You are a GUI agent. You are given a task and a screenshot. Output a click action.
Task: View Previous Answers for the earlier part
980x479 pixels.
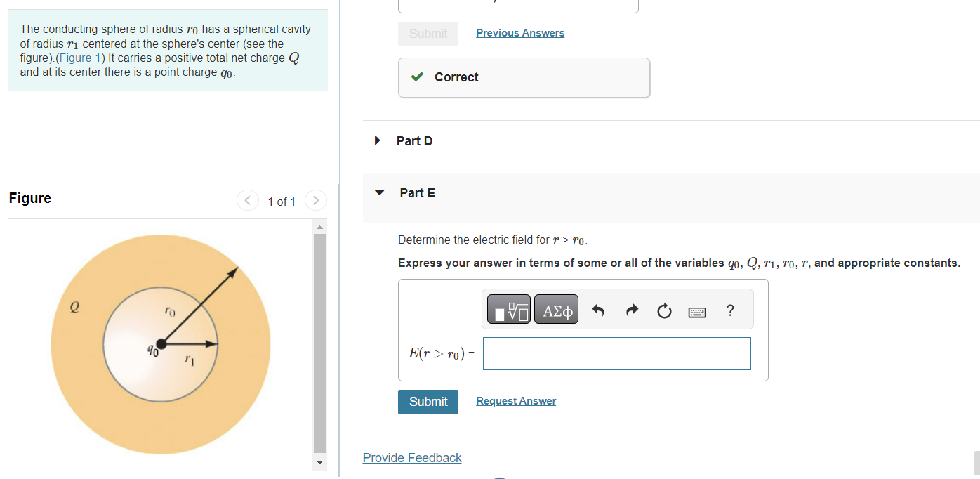520,32
